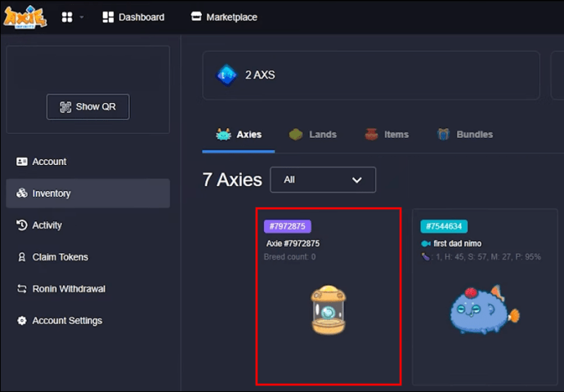The height and width of the screenshot is (392, 564).
Task: Open the Marketplace page
Action: tap(224, 17)
